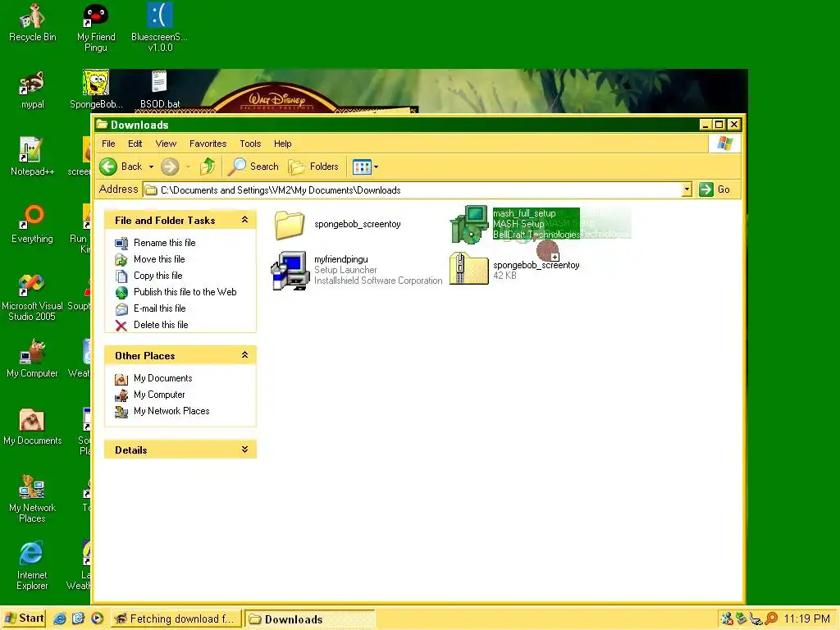Launch Microsoft Visual Studio 2005 shortcut
Viewport: 840px width, 630px height.
pos(32,297)
